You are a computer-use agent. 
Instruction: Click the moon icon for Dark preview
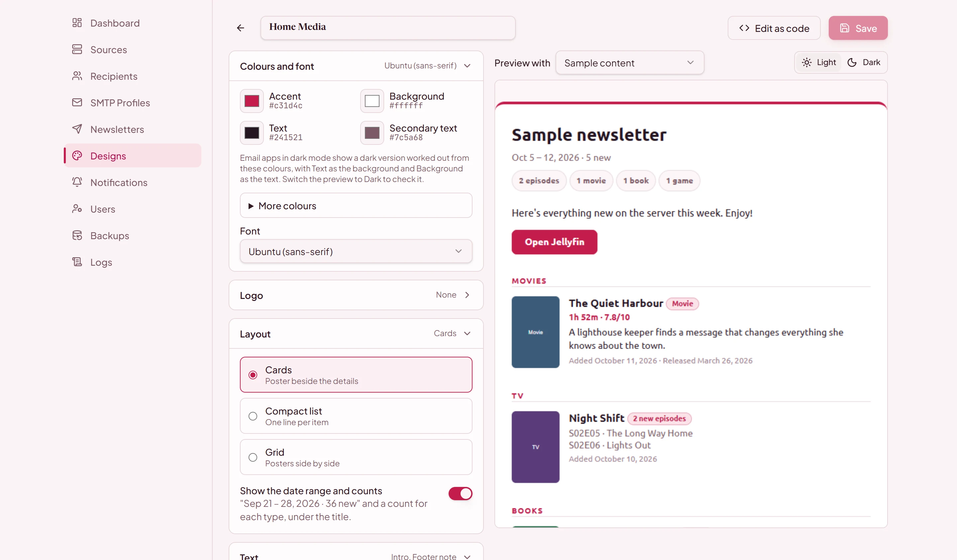852,62
